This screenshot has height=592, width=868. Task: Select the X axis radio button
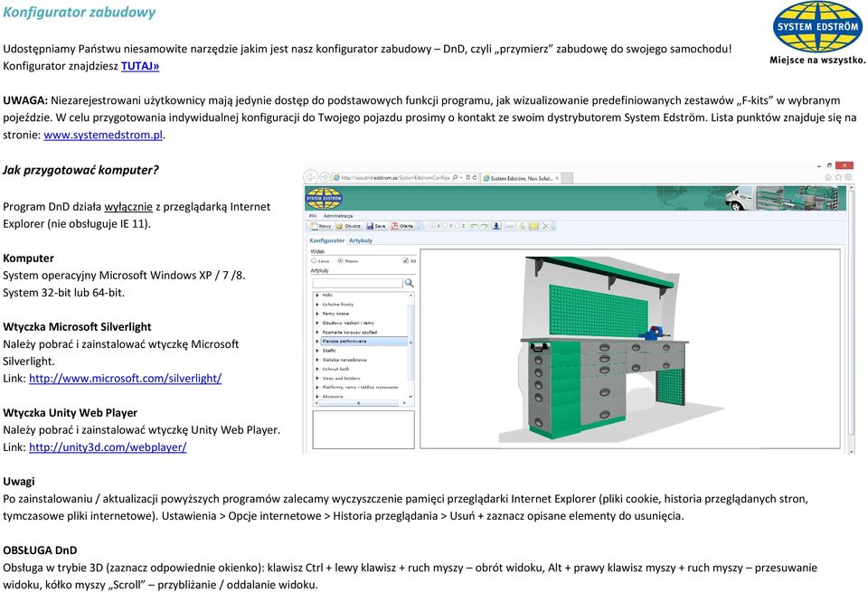432,226
